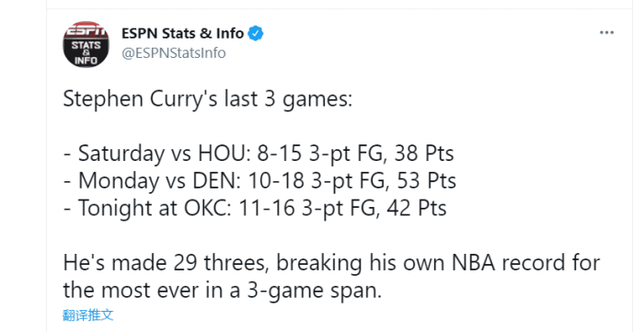The width and height of the screenshot is (644, 332).
Task: Click the "He's made 29 threes" phrase
Action: pyautogui.click(x=167, y=263)
